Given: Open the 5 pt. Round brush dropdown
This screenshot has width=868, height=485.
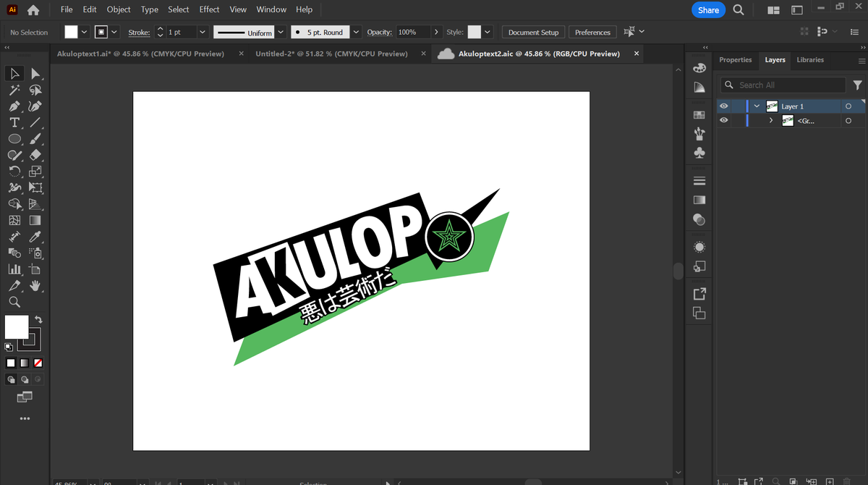Looking at the screenshot, I should coord(356,33).
